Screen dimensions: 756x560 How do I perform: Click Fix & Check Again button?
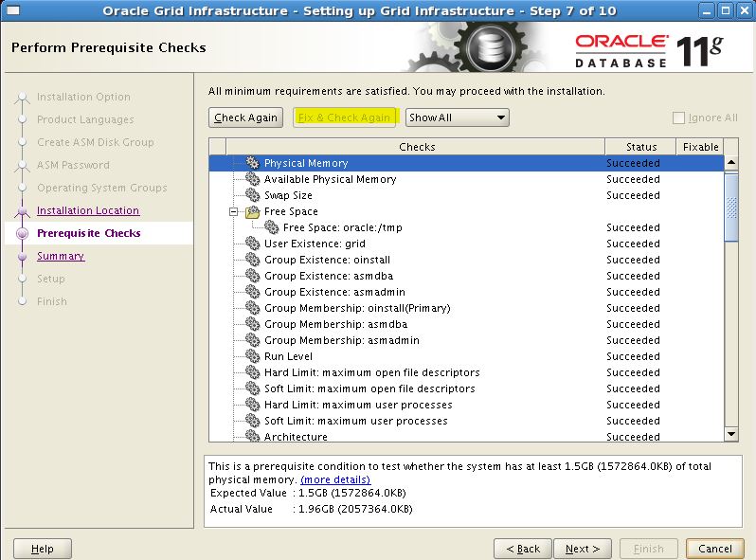344,117
